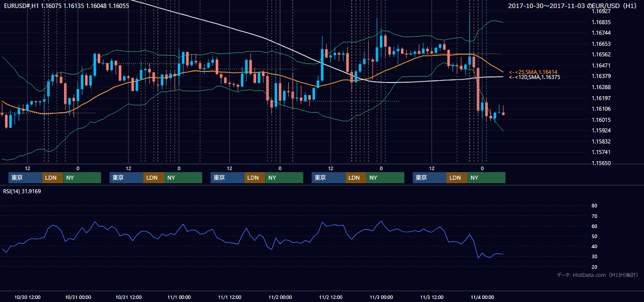Click the leftmost NY session block
Viewport: 644px width, 302px height.
click(82, 178)
